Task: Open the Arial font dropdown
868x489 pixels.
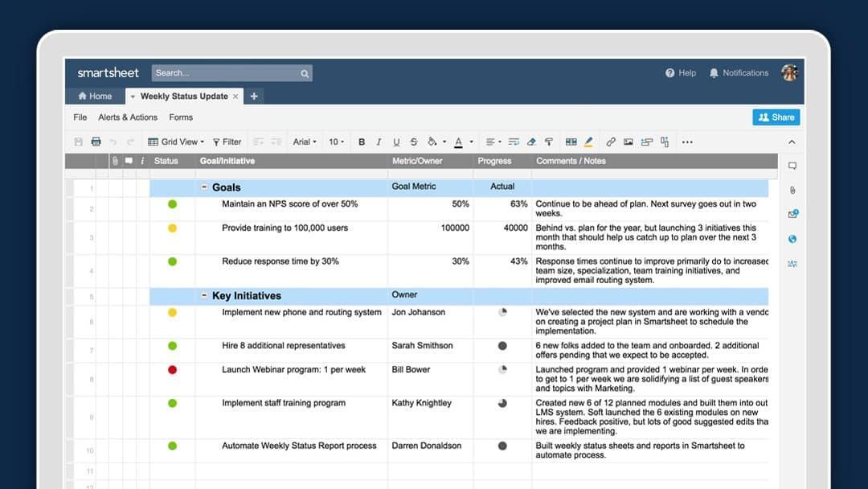Action: pyautogui.click(x=305, y=142)
